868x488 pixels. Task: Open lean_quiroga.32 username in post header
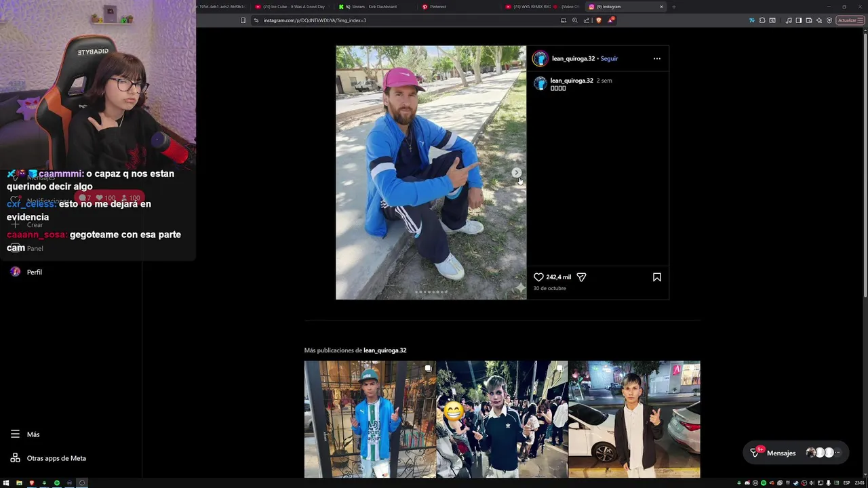point(573,58)
